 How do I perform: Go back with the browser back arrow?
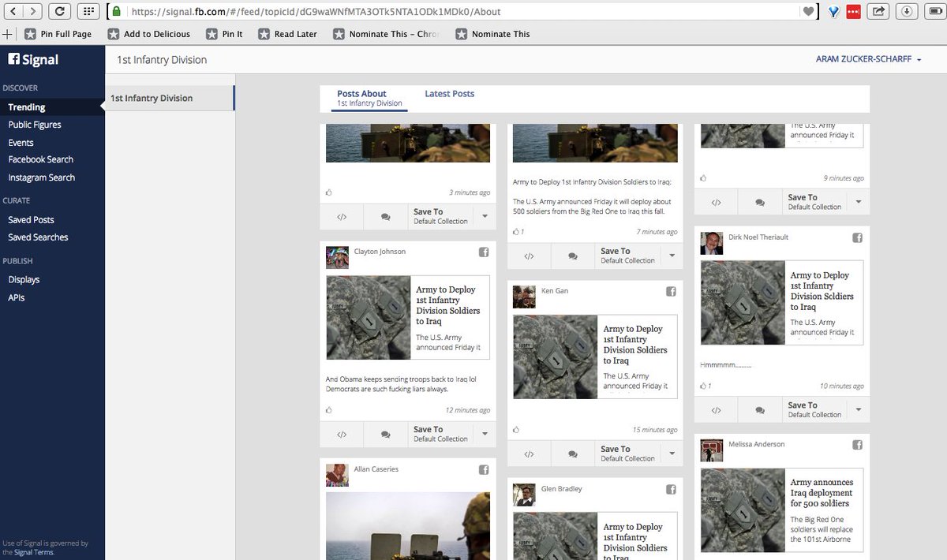(14, 11)
